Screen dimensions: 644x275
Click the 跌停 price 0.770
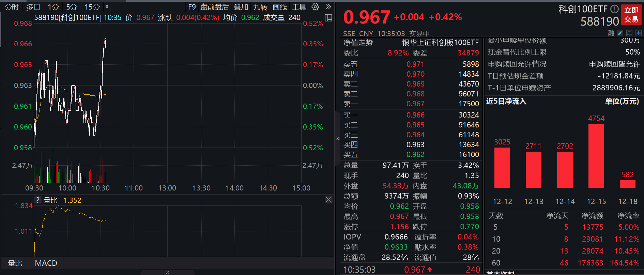[470, 227]
